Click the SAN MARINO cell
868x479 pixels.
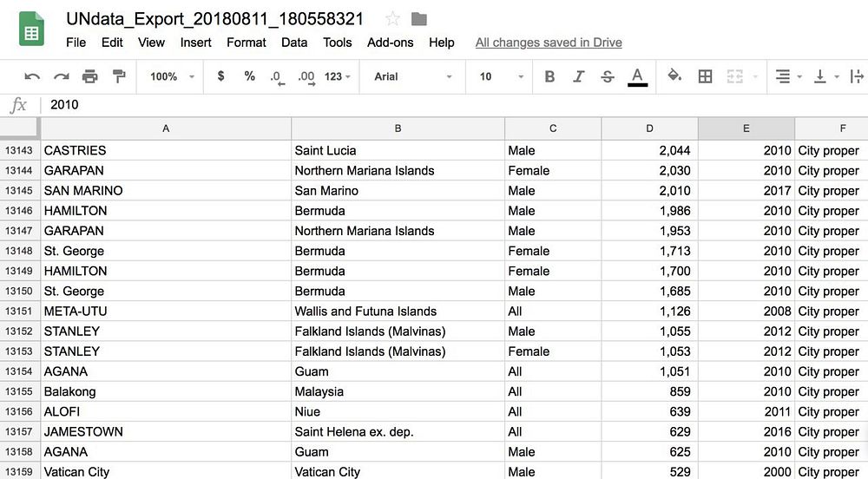pos(166,191)
